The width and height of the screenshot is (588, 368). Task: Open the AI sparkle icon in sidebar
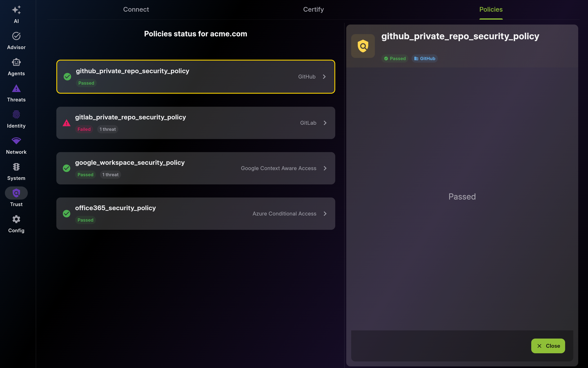16,10
